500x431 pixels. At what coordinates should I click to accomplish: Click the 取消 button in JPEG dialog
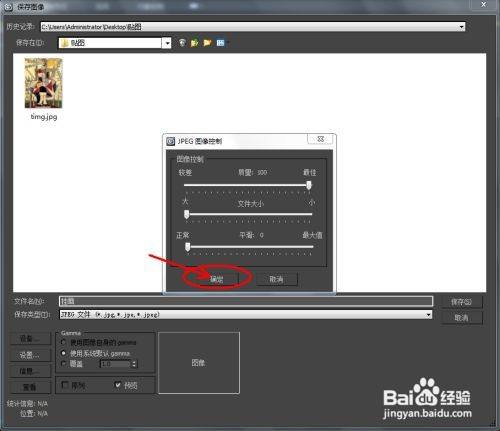tap(276, 279)
